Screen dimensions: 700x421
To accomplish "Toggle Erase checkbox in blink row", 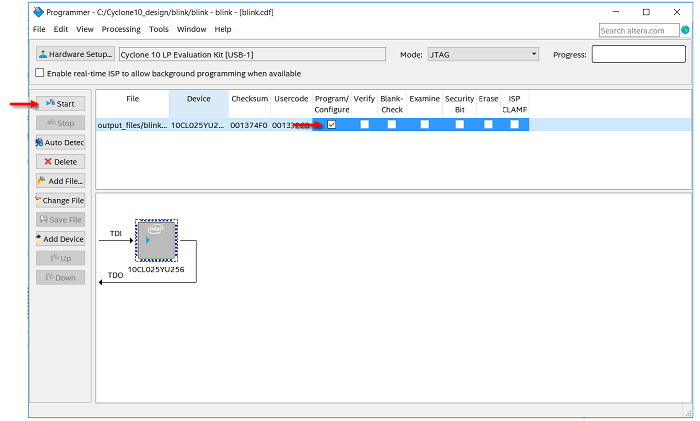I will [x=488, y=125].
